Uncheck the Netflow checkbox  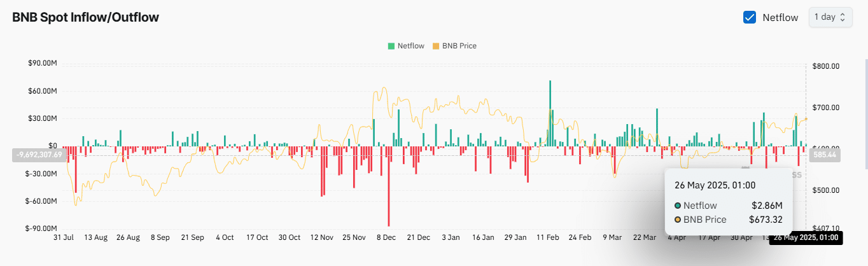750,17
